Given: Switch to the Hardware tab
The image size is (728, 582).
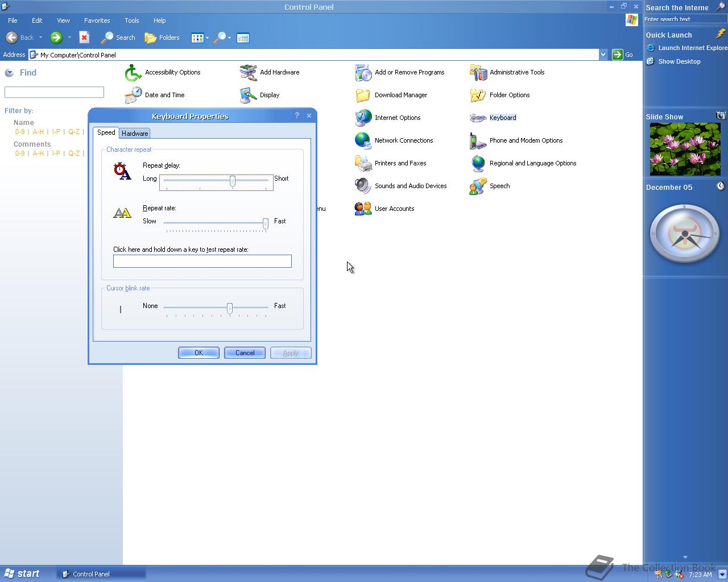Looking at the screenshot, I should pyautogui.click(x=135, y=133).
